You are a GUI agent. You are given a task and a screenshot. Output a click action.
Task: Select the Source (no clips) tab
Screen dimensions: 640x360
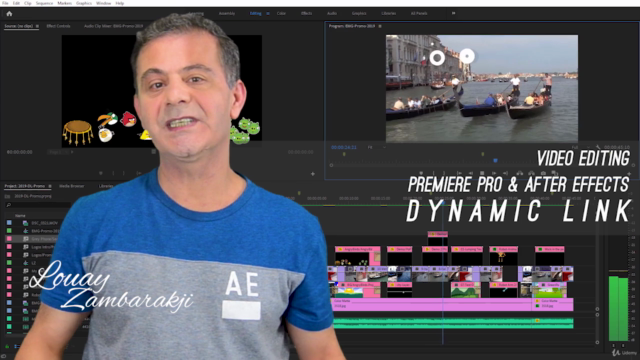click(x=19, y=26)
